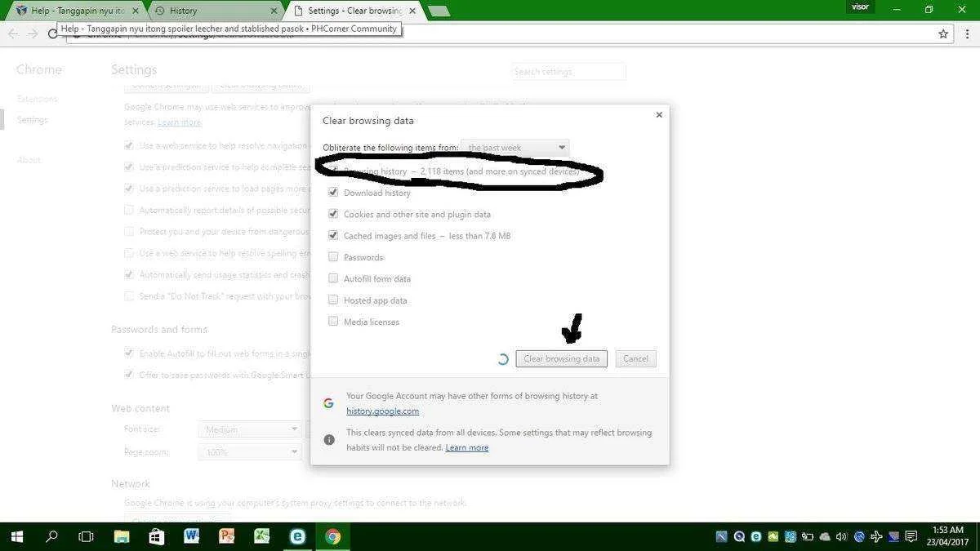Open the Page zoom 100% dropdown
The width and height of the screenshot is (980, 551).
coord(250,451)
